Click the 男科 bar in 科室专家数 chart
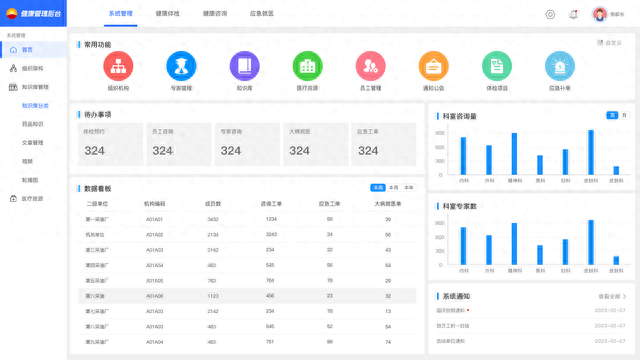Image resolution: width=640 pixels, height=360 pixels. (x=540, y=255)
